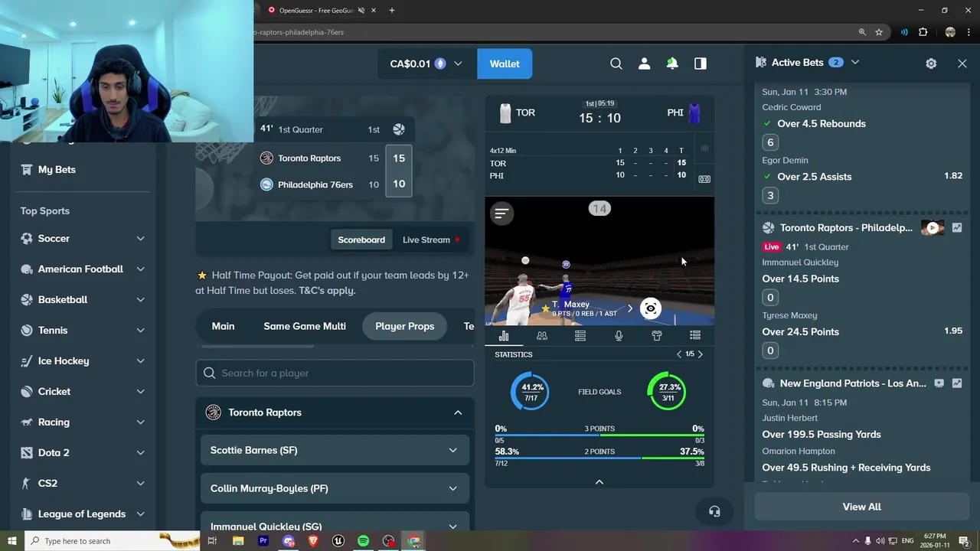Collapse the match tracker with bottom chevron

point(599,482)
